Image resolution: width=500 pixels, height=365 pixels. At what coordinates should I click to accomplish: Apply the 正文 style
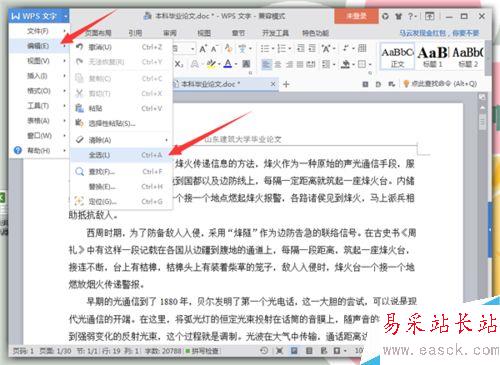(397, 56)
